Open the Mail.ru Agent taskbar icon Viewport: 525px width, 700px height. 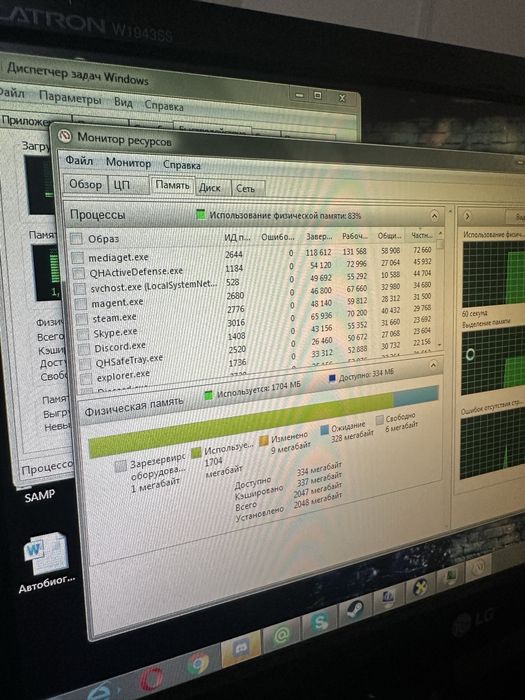(x=282, y=634)
